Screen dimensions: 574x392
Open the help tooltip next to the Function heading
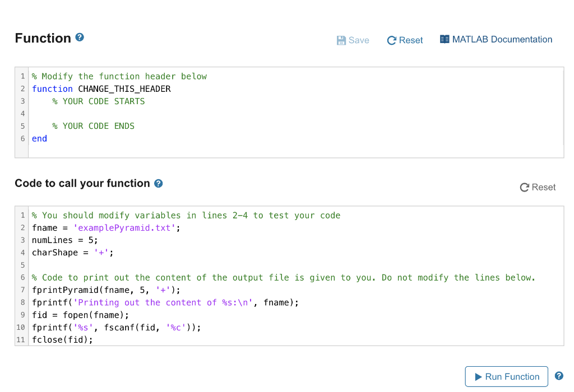[78, 37]
